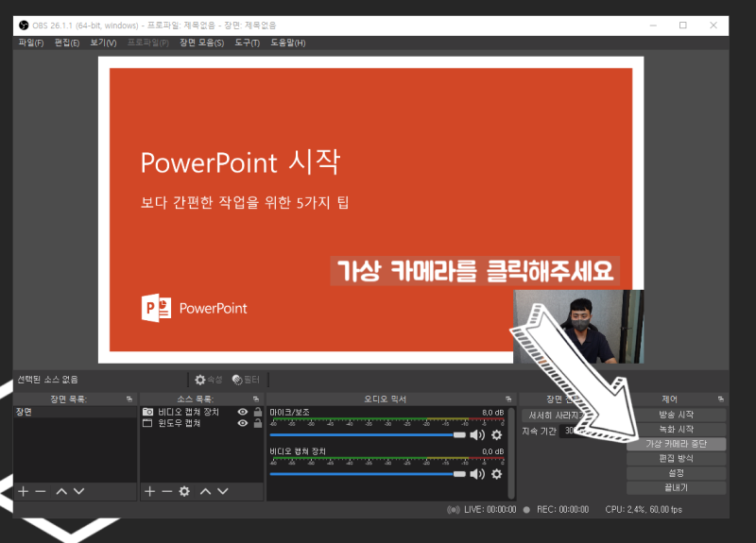Move scene down in 장면 목록

pyautogui.click(x=79, y=491)
